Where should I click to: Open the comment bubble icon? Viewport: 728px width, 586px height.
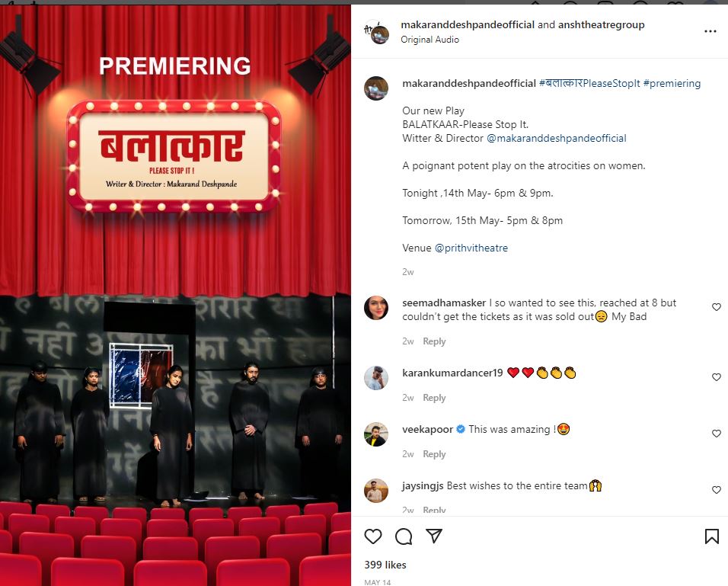(x=404, y=536)
